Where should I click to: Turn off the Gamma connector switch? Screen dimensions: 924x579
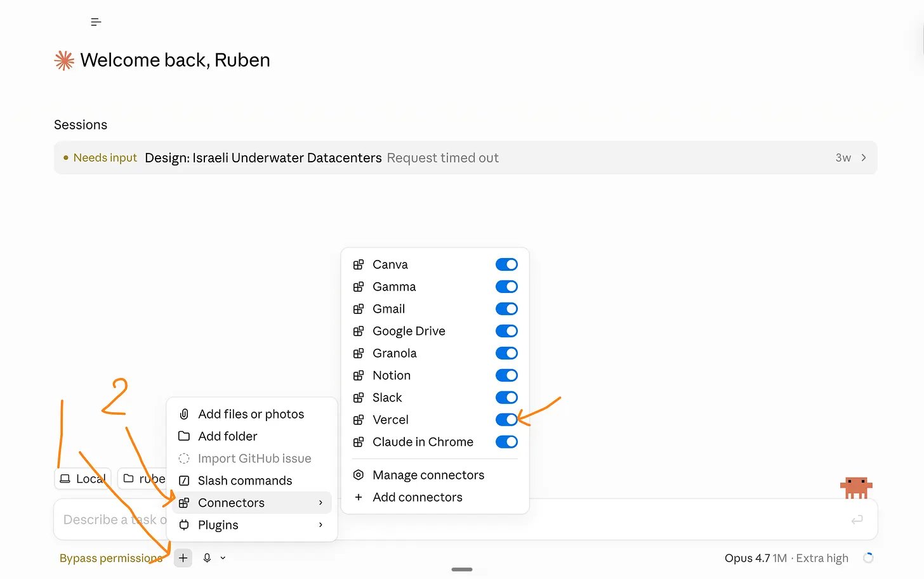506,287
